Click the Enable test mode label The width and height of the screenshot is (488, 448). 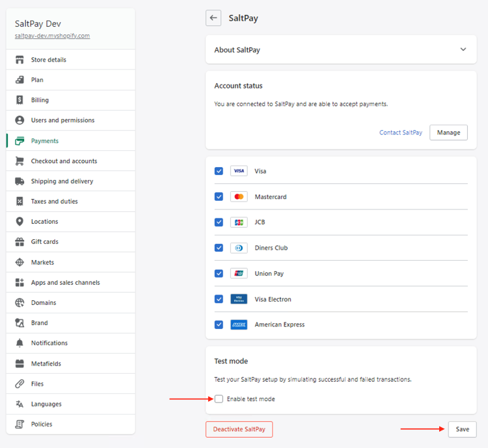point(251,399)
